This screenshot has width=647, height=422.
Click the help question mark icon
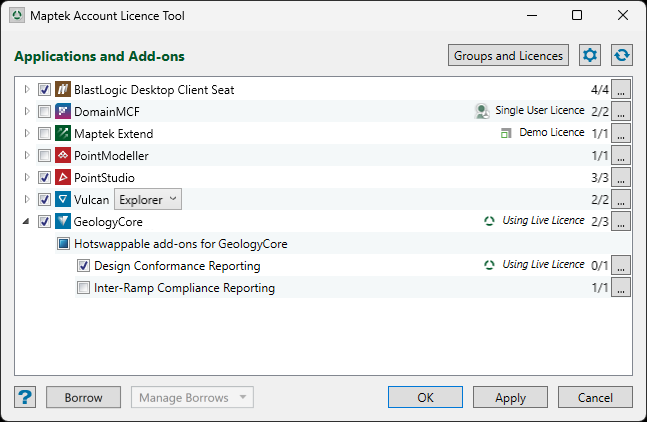[x=26, y=397]
